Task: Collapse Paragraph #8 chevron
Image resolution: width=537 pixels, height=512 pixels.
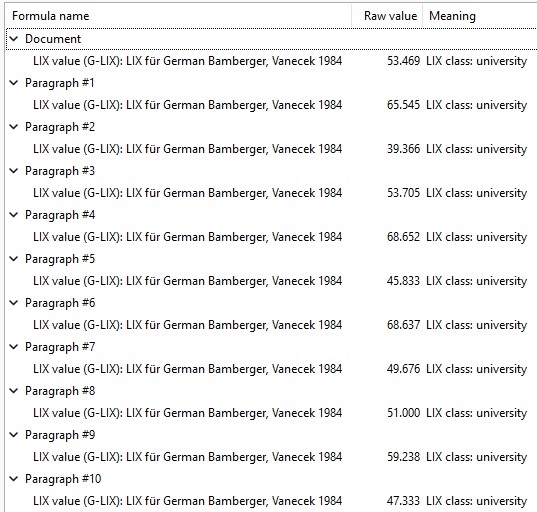Action: pos(14,391)
